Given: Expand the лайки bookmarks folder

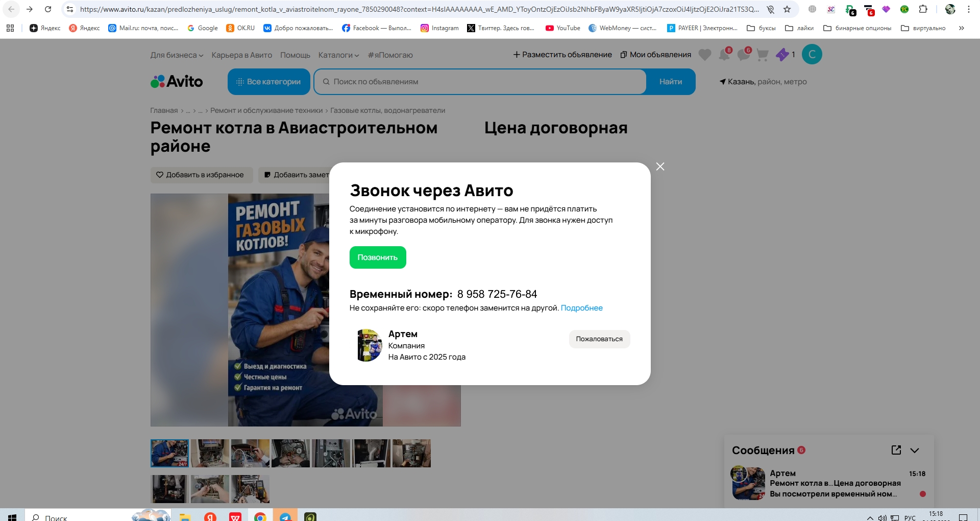Looking at the screenshot, I should coord(799,28).
